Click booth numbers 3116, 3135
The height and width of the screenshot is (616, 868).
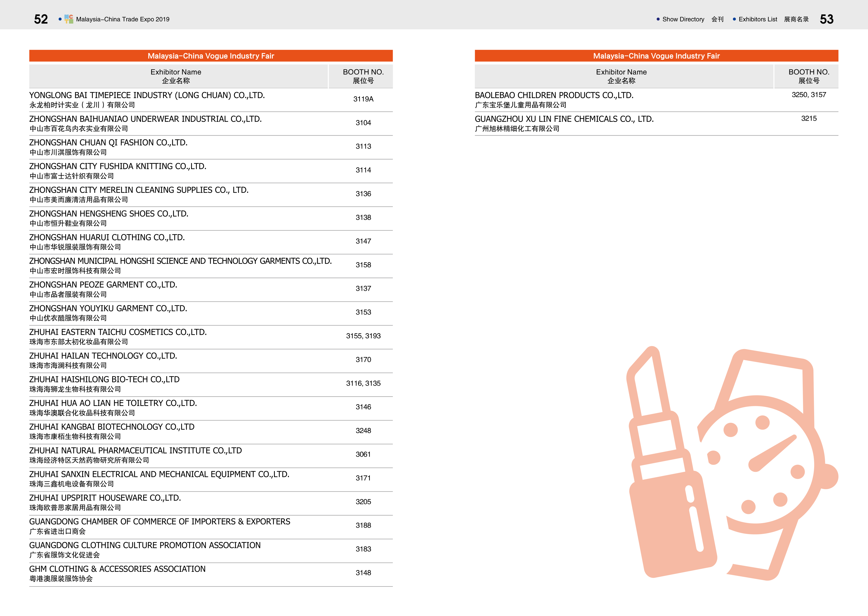tap(363, 384)
